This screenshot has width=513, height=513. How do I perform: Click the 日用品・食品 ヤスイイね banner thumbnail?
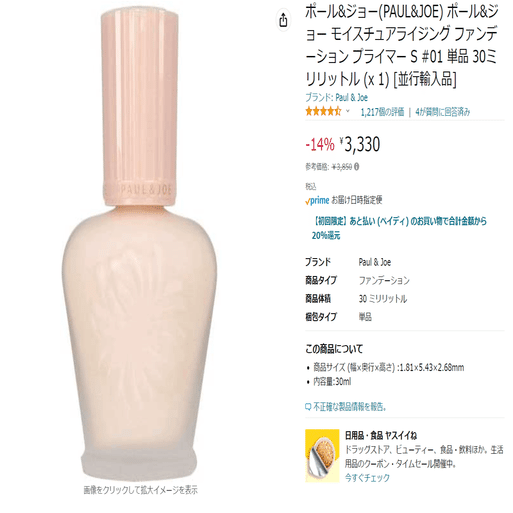click(x=322, y=456)
